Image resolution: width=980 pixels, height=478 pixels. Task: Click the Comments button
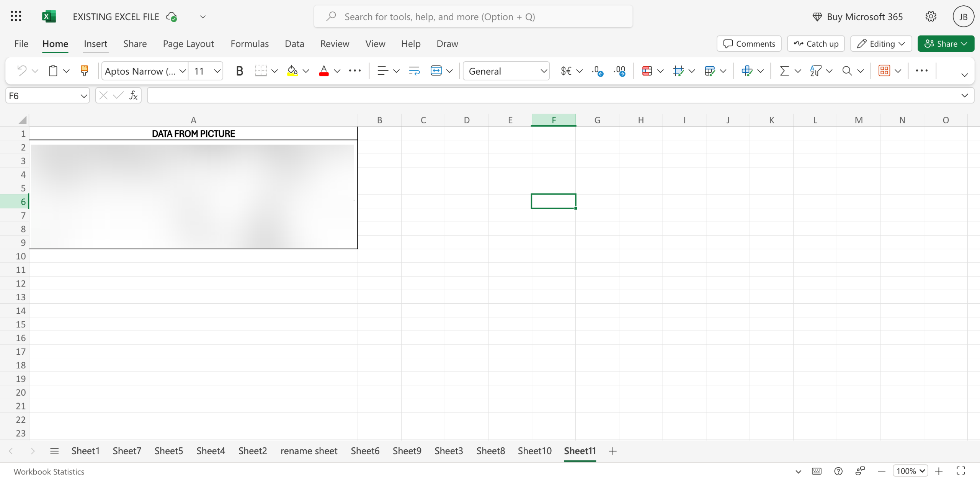click(x=749, y=44)
